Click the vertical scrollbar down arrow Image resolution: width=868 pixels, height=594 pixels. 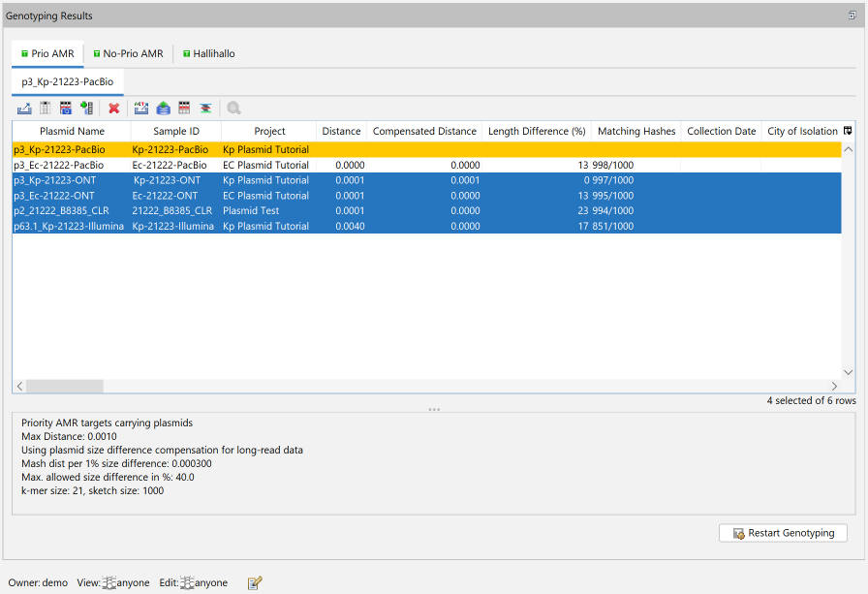(848, 372)
